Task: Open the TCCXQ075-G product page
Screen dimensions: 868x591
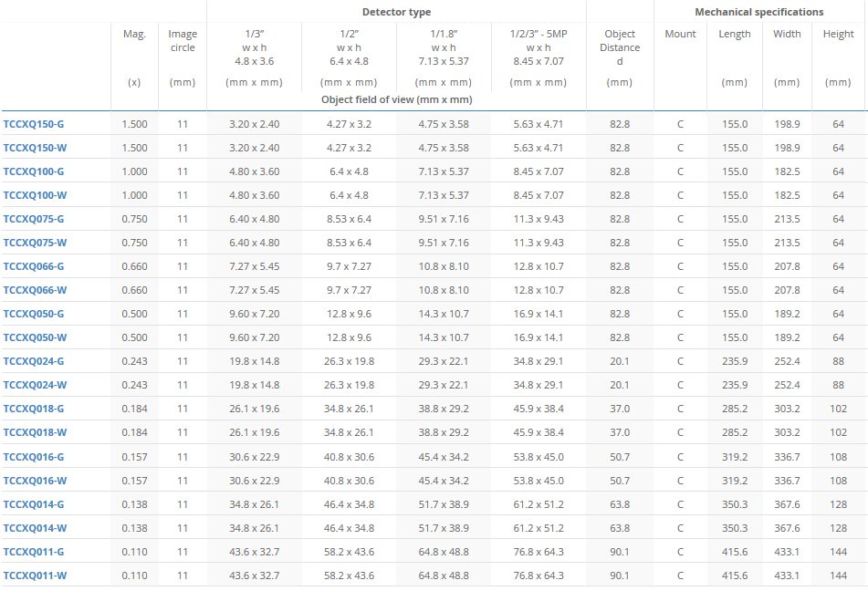Action: (34, 219)
